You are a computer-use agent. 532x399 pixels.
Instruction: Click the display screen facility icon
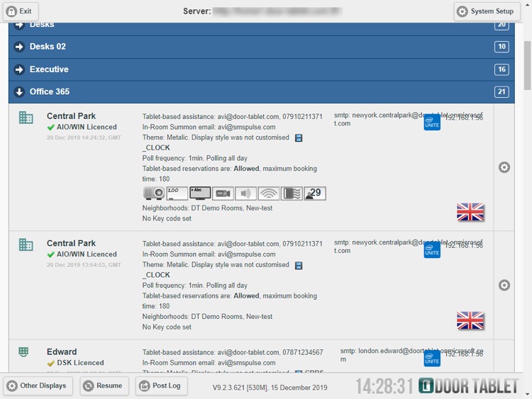pos(200,193)
